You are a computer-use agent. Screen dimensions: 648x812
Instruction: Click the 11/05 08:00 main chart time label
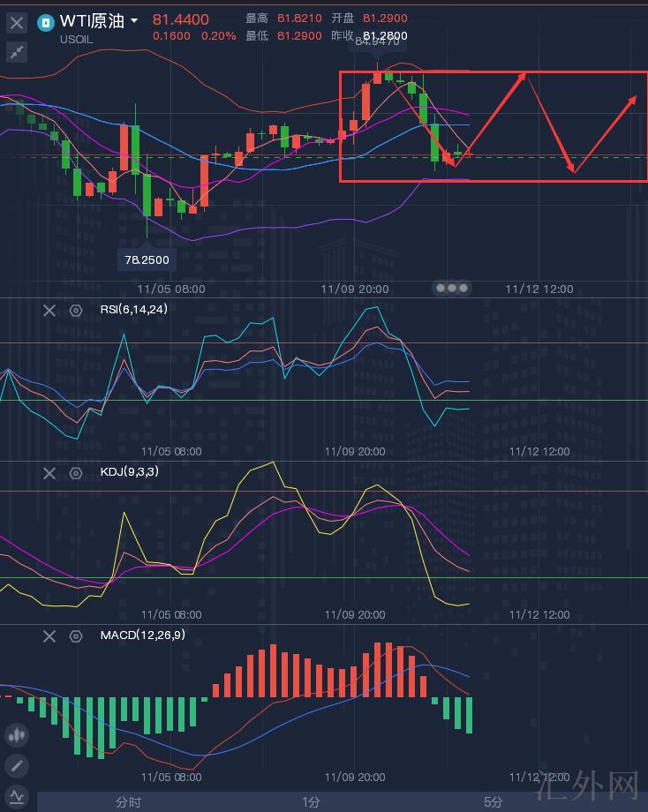171,289
